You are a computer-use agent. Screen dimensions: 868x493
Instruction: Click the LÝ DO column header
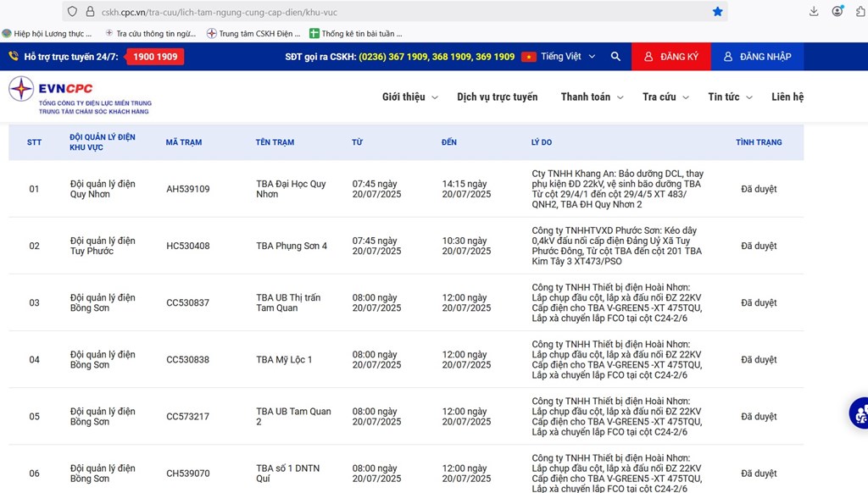tap(542, 142)
